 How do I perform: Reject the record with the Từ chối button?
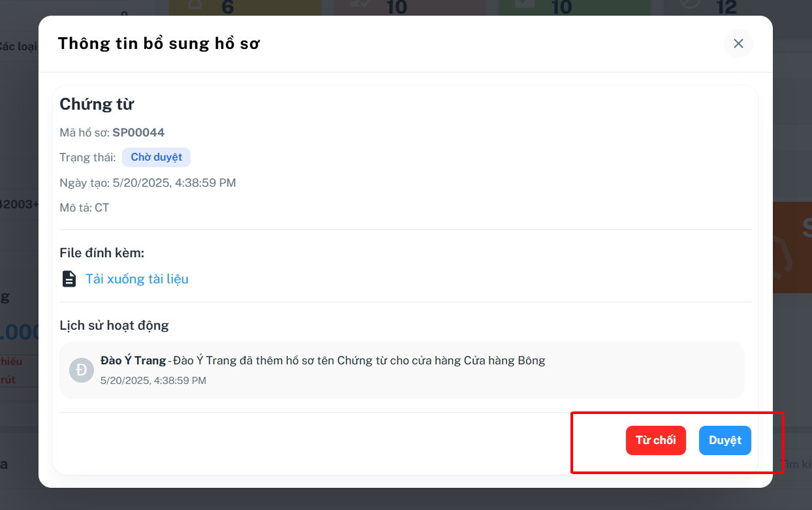(x=656, y=440)
